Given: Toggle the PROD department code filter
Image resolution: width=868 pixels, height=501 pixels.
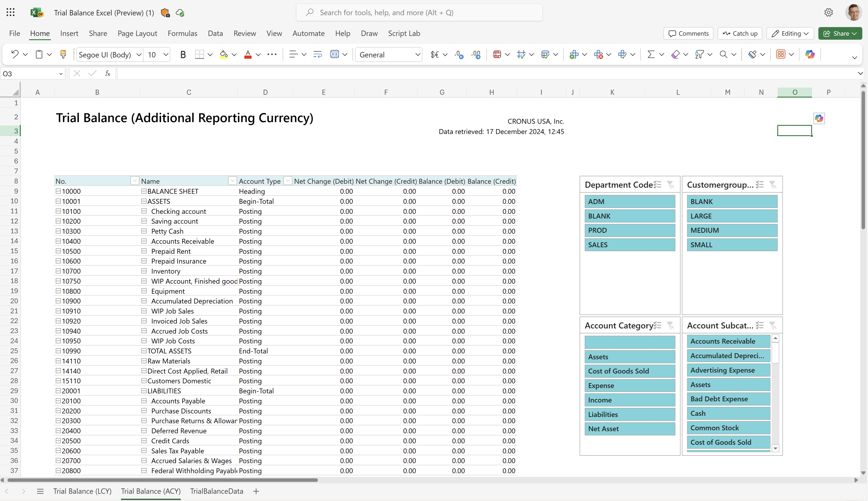Looking at the screenshot, I should click(x=598, y=230).
